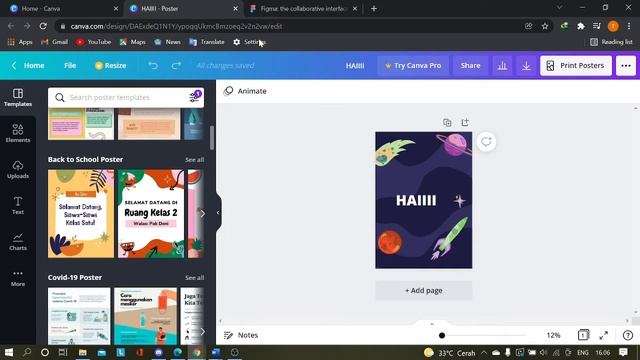Click the Animate button
This screenshot has height=360, width=640.
click(245, 91)
